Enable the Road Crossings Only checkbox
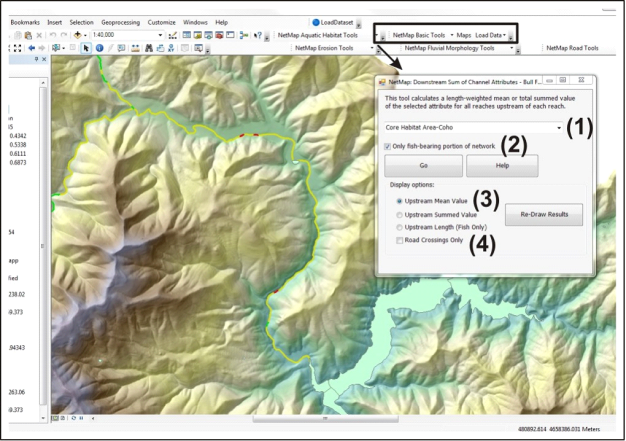 click(400, 240)
